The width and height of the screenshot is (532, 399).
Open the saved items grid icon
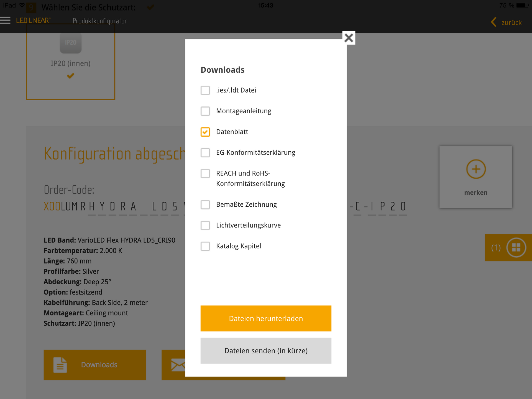[516, 247]
